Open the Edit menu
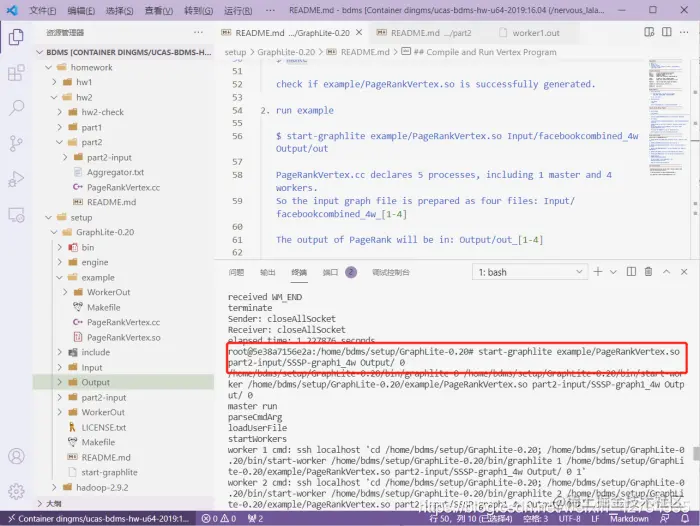 (81, 10)
